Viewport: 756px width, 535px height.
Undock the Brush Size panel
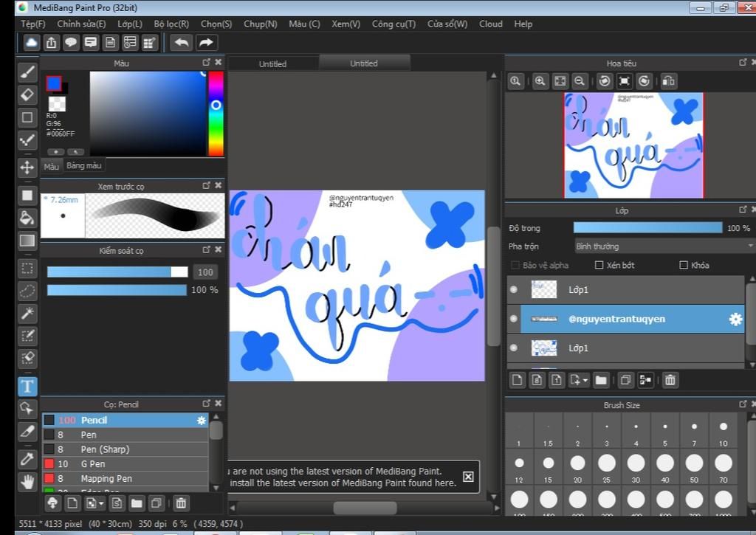click(x=743, y=404)
